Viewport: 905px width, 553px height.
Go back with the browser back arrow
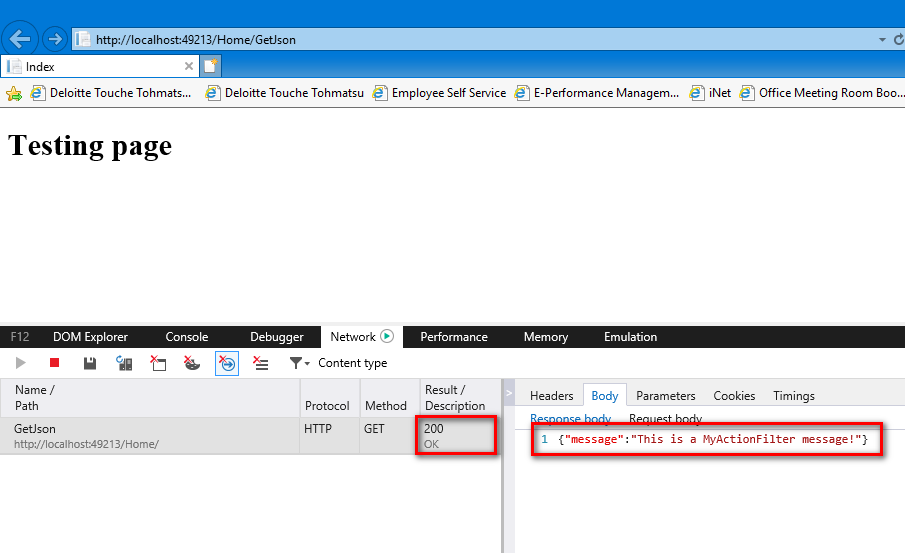tap(20, 39)
